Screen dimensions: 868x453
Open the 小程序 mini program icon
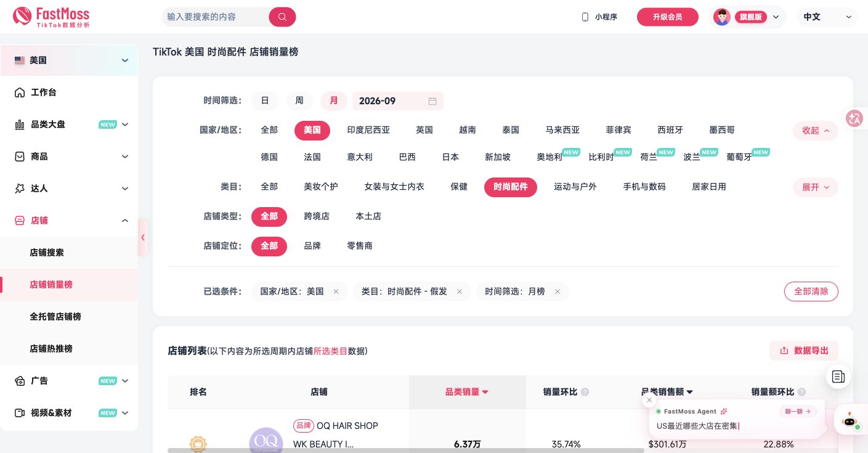pyautogui.click(x=585, y=17)
